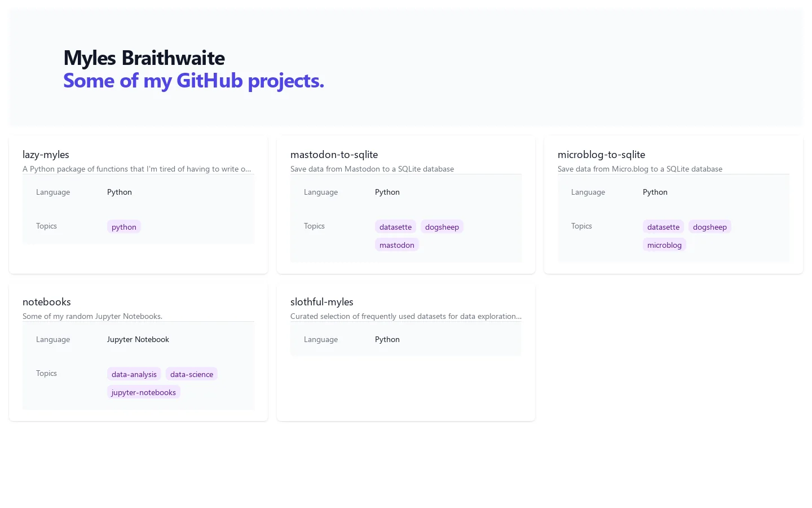Click 'Save data from Mastodon to a SQLite database'
The width and height of the screenshot is (812, 508).
tap(372, 169)
